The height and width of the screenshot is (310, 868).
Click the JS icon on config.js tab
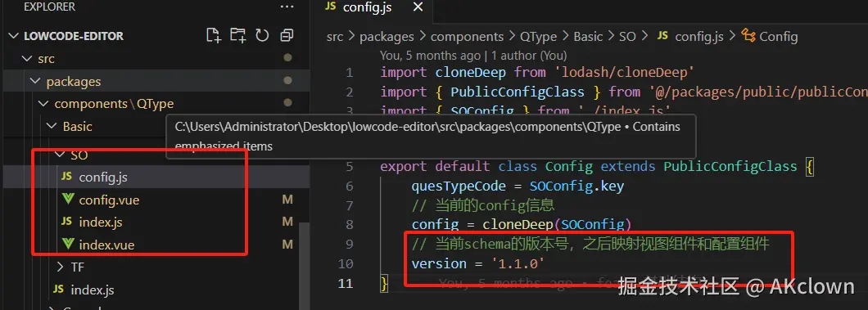pos(331,7)
